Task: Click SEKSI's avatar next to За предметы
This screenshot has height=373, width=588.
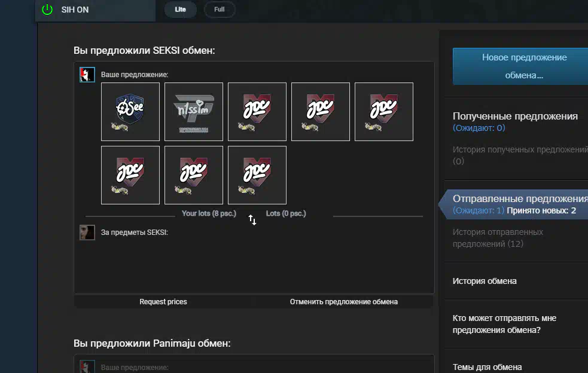Action: tap(87, 233)
